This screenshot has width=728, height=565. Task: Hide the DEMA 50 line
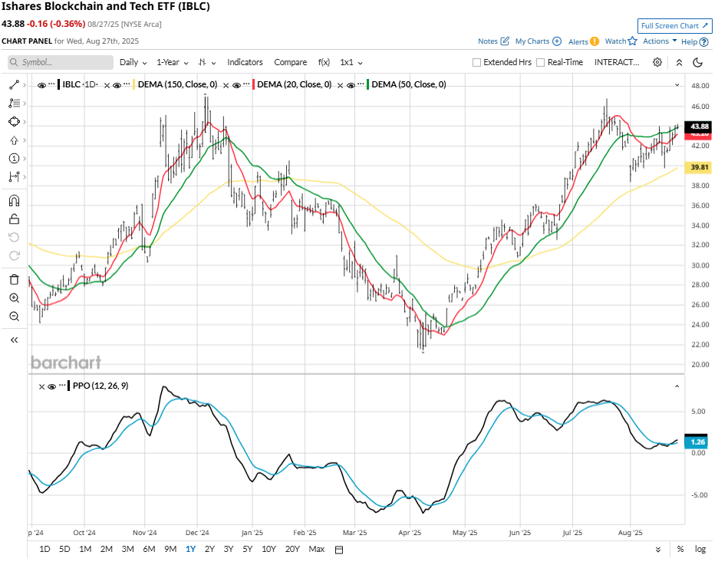coord(351,85)
